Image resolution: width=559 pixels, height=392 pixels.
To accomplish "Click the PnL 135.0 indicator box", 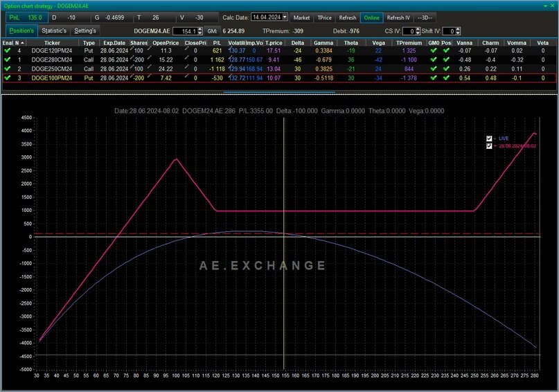I will click(27, 17).
